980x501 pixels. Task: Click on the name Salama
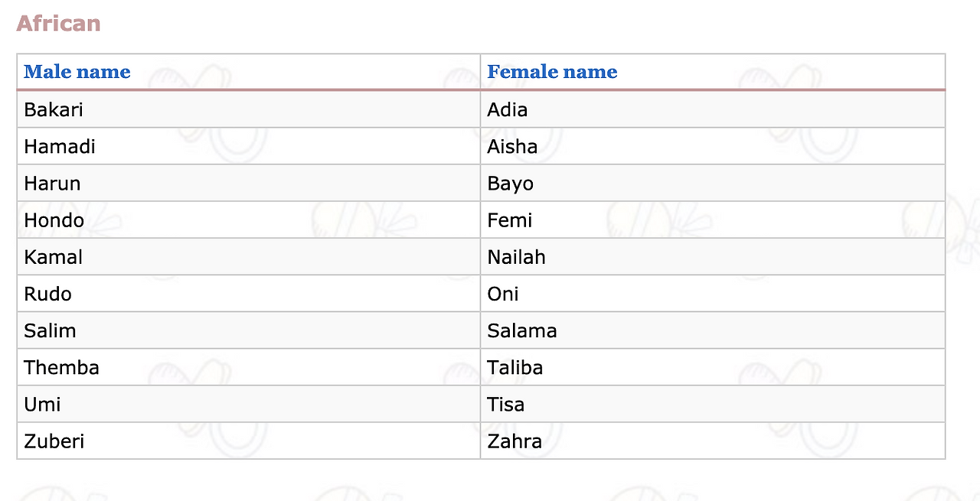click(x=522, y=330)
